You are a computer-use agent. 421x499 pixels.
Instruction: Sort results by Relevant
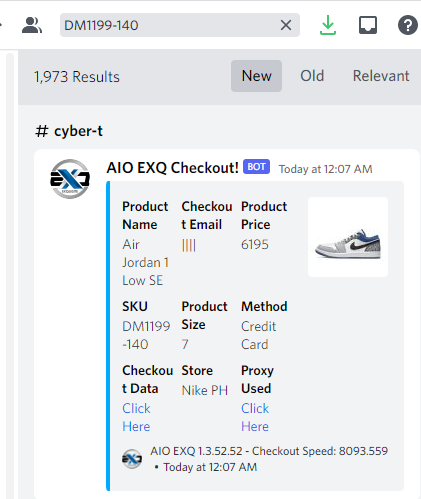click(x=381, y=76)
